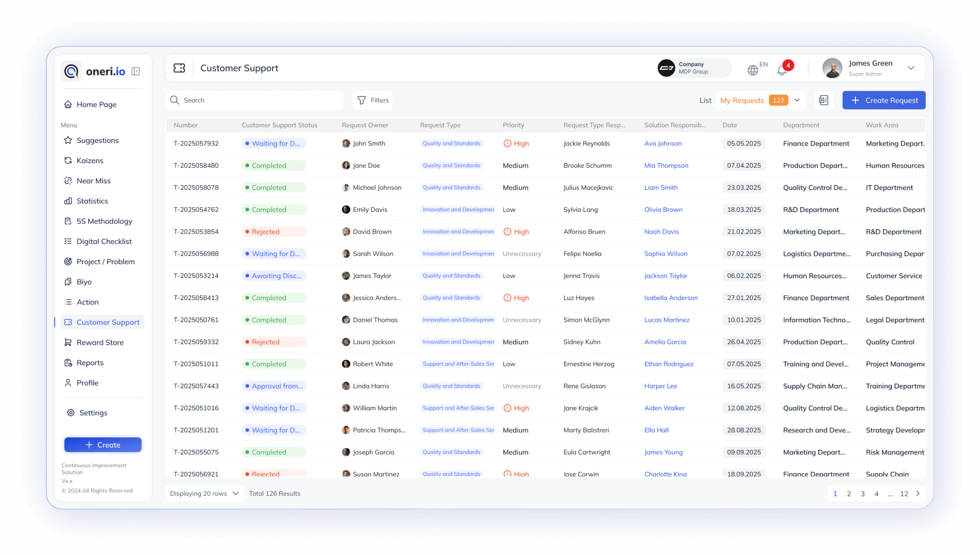Viewport: 980px width, 555px height.
Task: Go to the Statistics menu item
Action: click(x=92, y=201)
